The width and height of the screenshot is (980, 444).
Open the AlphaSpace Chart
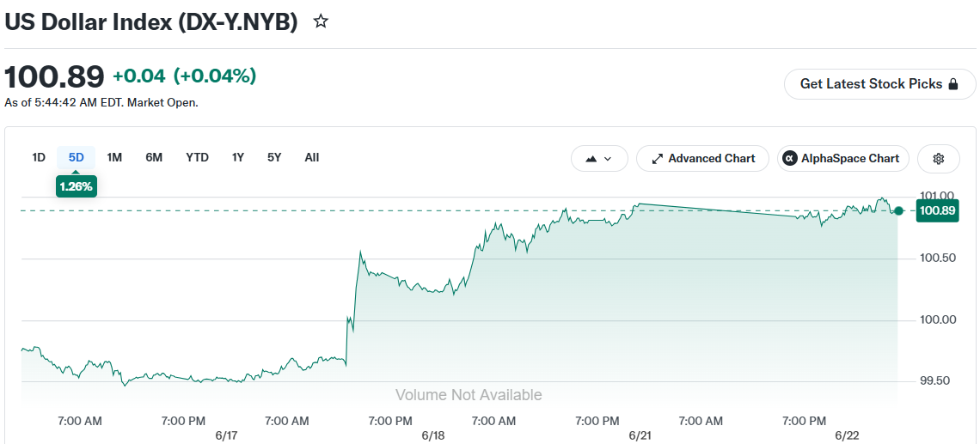(x=842, y=159)
